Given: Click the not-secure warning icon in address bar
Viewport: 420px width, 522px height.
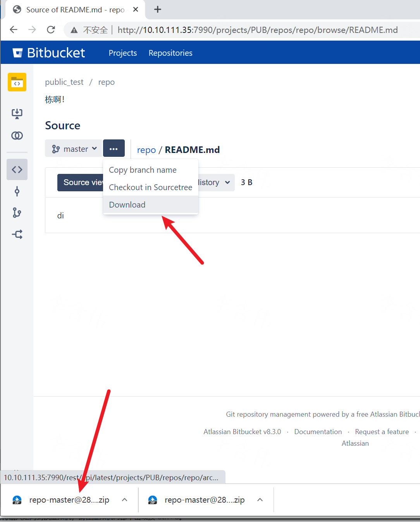Looking at the screenshot, I should click(x=74, y=30).
